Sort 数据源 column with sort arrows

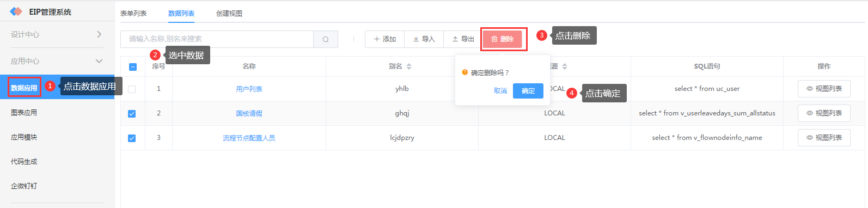[x=565, y=66]
